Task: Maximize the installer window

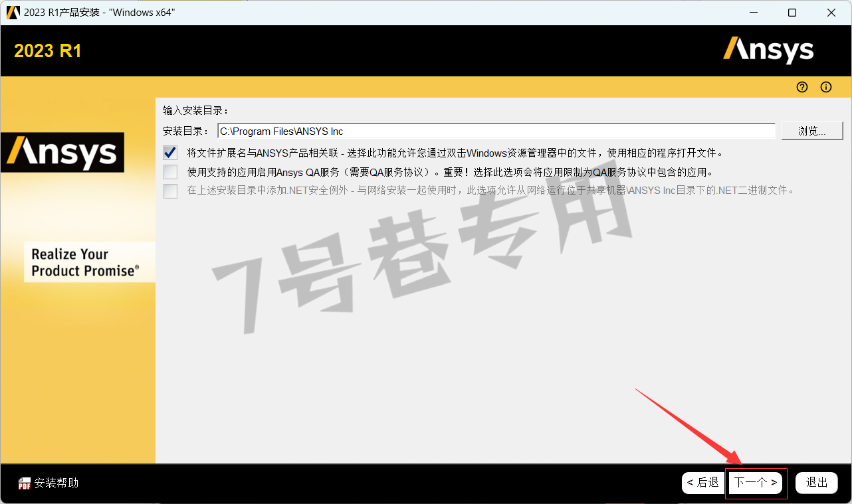Action: [792, 13]
